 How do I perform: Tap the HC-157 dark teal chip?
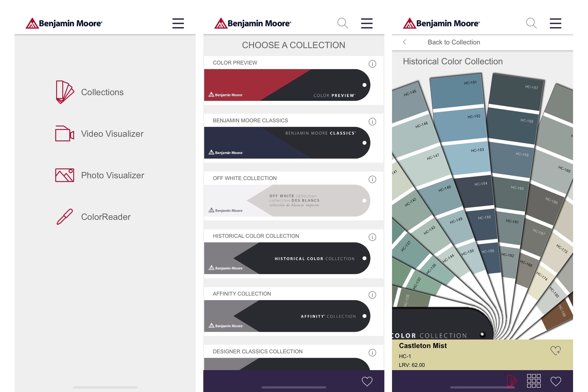[x=516, y=92]
